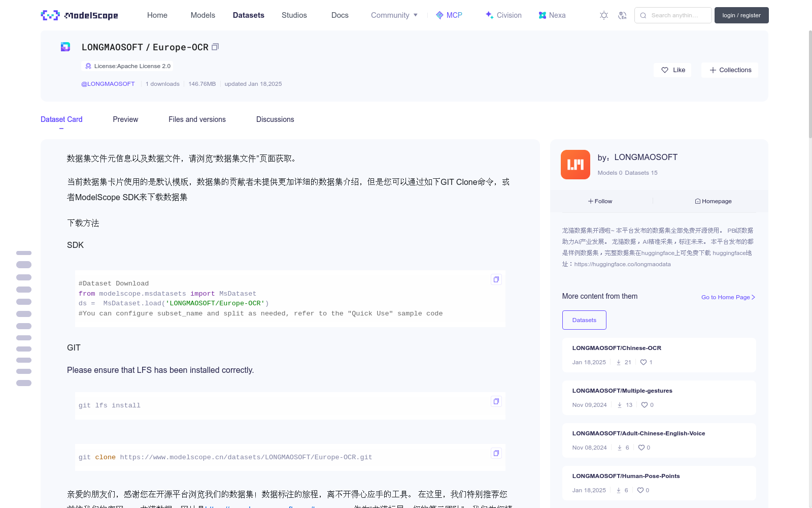Click heart icon on Human-Pose-Points card
The height and width of the screenshot is (508, 812).
pos(640,490)
